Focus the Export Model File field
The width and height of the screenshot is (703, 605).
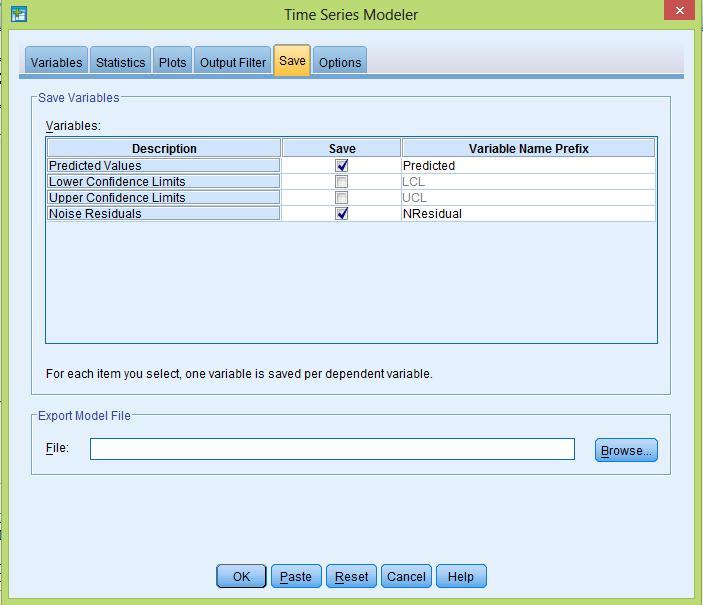coord(332,449)
